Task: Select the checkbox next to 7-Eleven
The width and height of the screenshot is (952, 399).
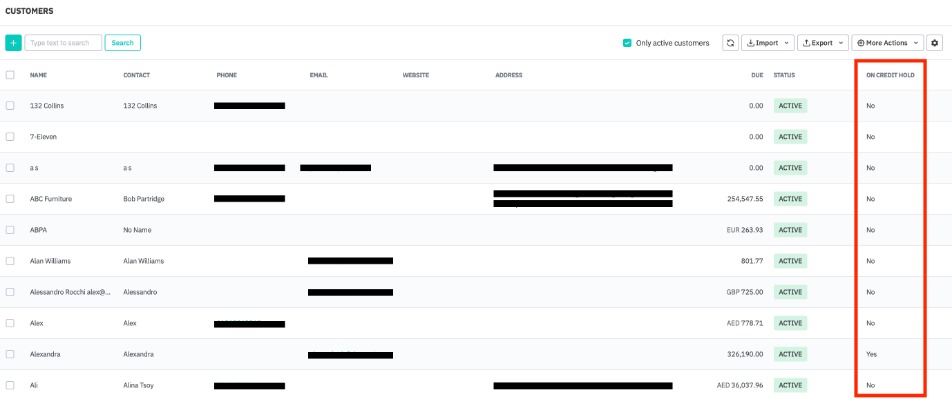Action: (10, 137)
